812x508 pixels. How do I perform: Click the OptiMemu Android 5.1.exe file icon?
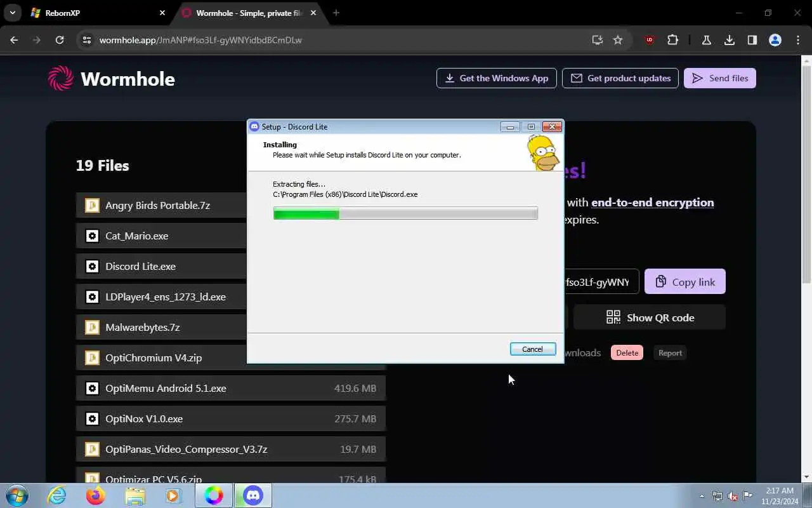92,388
